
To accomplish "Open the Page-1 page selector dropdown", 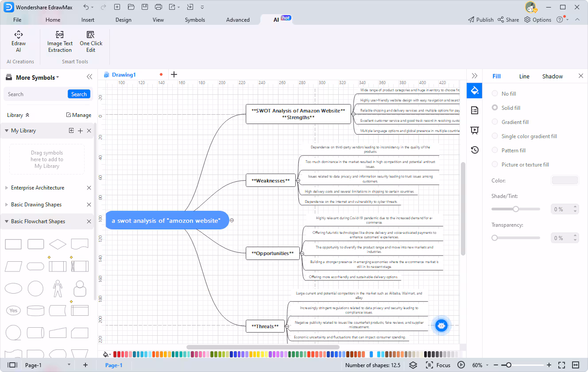I will (69, 365).
